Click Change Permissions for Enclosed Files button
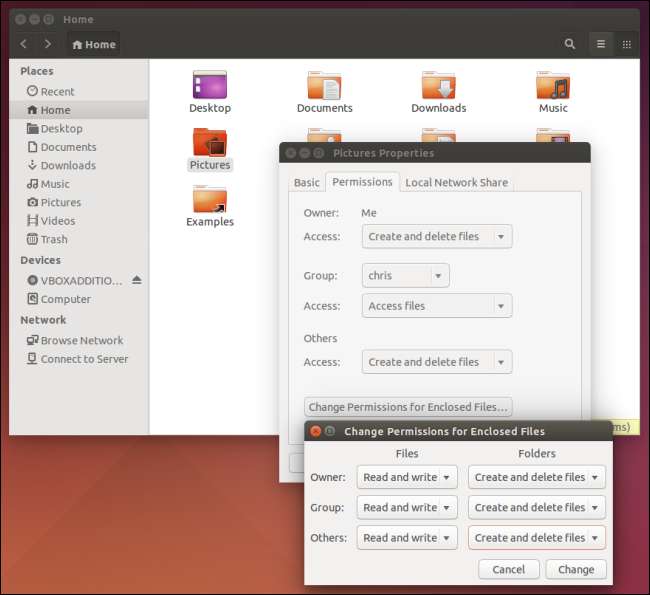The image size is (650, 595). 408,407
